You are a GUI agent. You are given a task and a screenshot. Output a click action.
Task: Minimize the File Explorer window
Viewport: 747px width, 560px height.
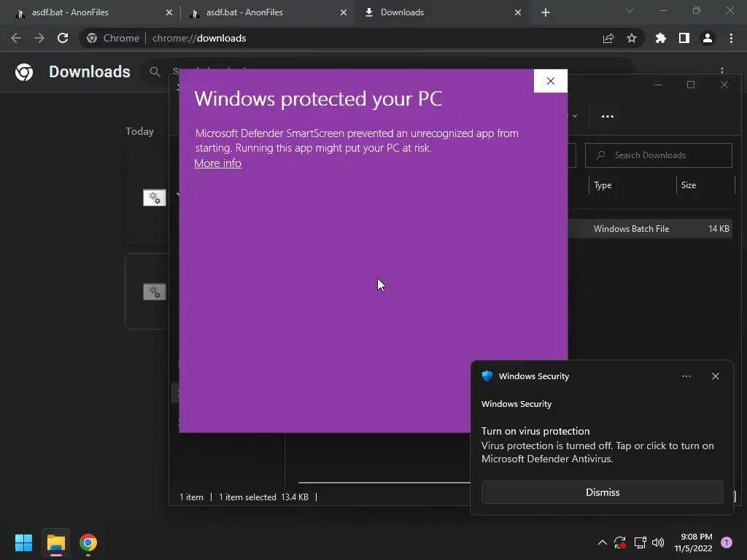(658, 85)
